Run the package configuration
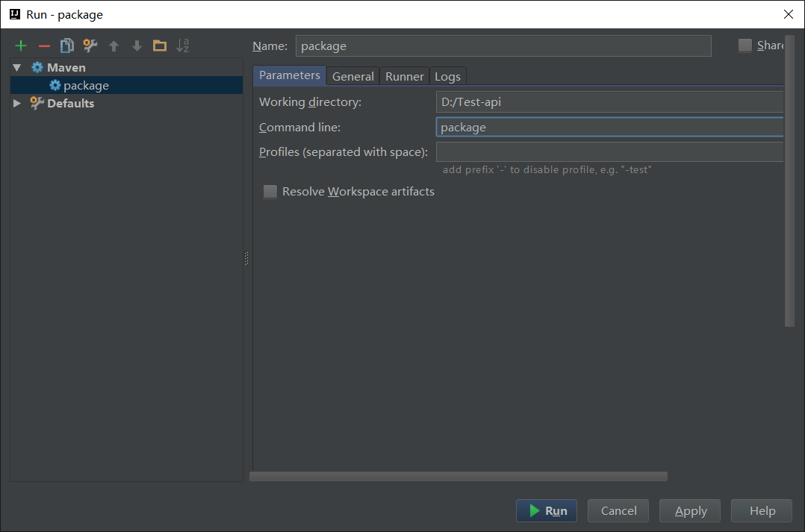 (x=547, y=510)
